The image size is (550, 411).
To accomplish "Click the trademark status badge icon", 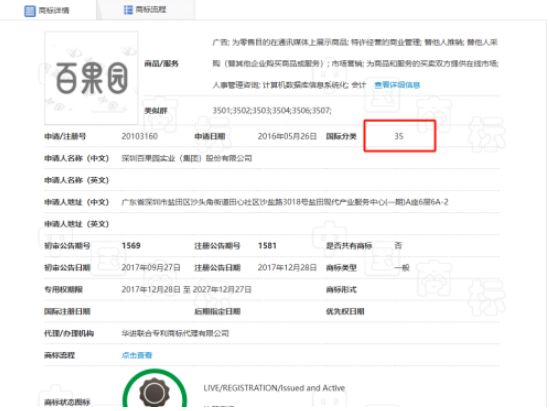I will pyautogui.click(x=155, y=389).
